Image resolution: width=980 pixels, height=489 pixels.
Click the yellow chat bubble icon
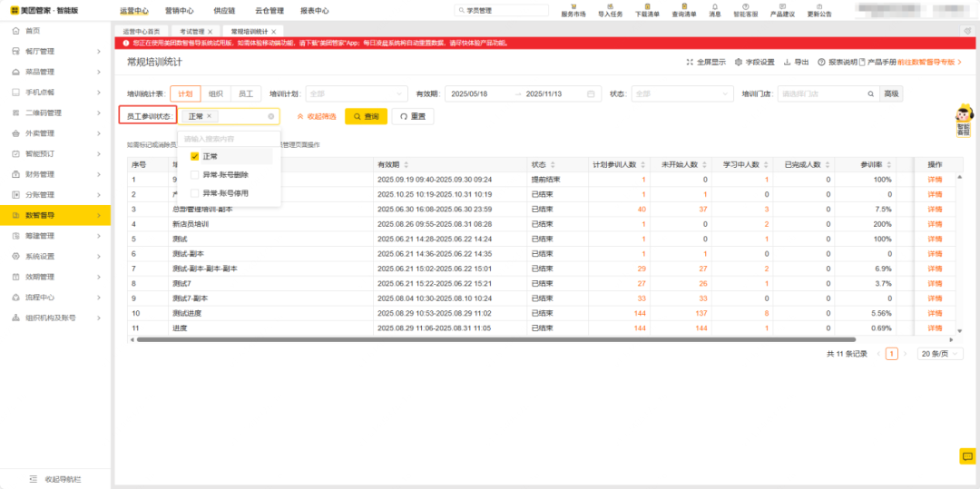[x=966, y=456]
